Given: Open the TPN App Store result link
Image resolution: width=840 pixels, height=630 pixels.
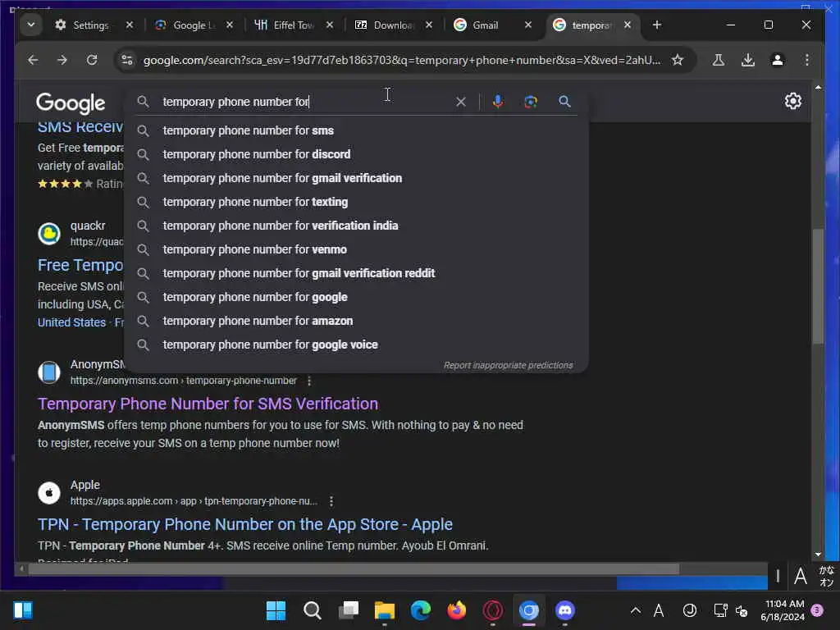Looking at the screenshot, I should (x=244, y=524).
